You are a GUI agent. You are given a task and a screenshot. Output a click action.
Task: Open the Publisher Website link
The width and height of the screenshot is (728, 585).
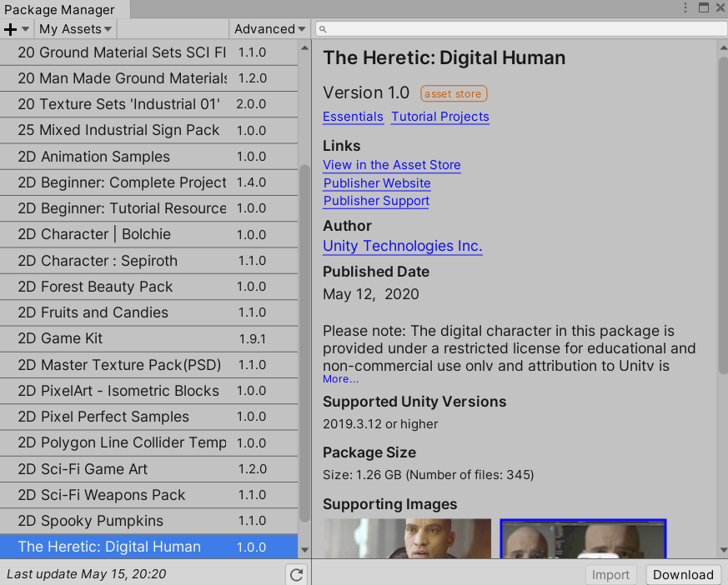[x=377, y=183]
